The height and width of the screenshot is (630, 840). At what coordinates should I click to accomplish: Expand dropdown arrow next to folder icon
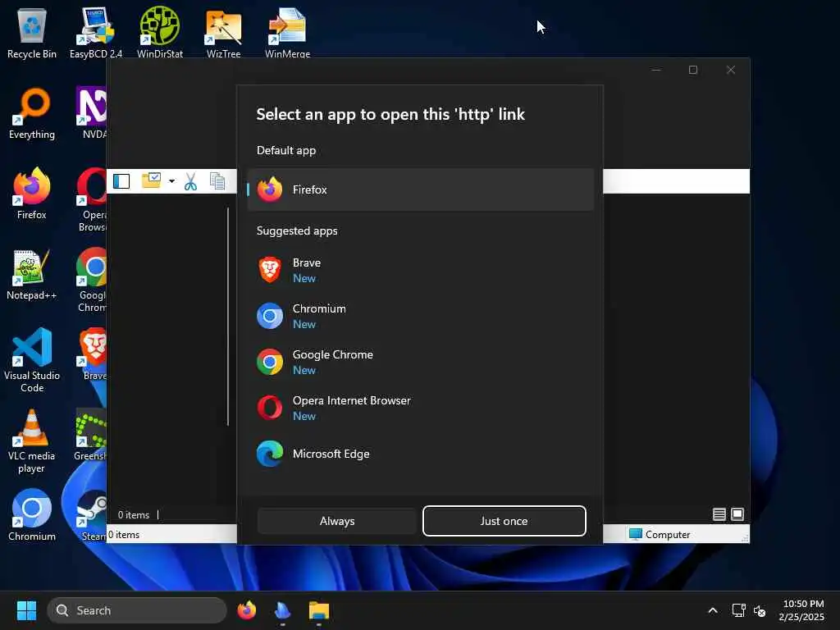171,181
